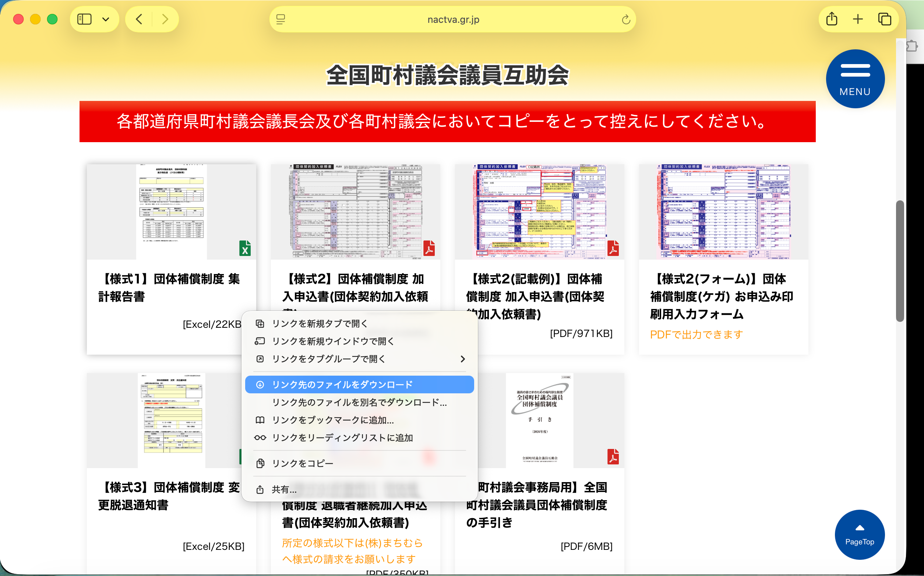Click the download icon in highlighted menu row
This screenshot has height=576, width=924.
pos(260,384)
